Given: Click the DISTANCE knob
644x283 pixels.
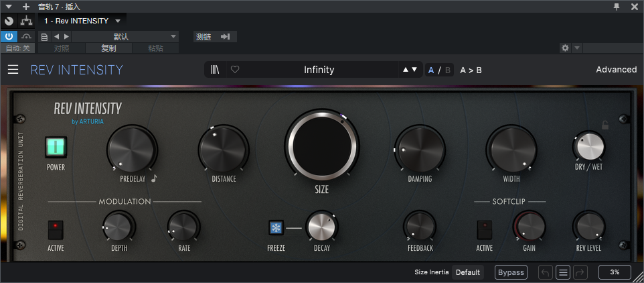Looking at the screenshot, I should [x=224, y=149].
